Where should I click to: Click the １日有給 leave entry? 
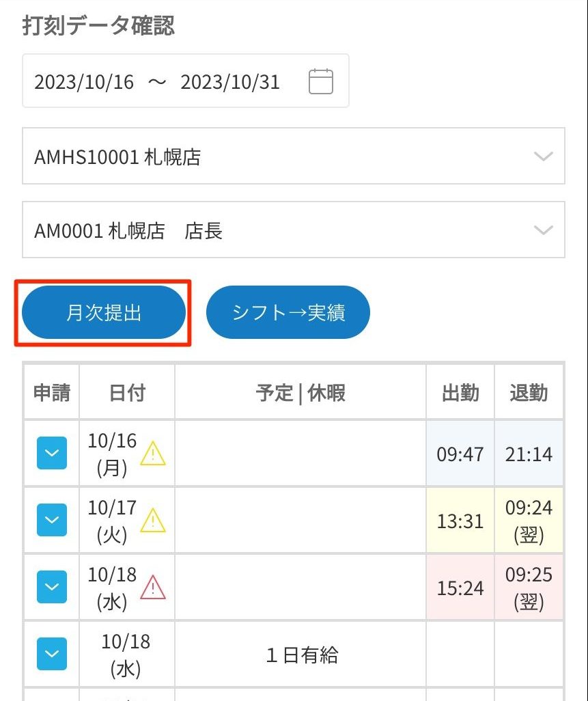coord(300,655)
